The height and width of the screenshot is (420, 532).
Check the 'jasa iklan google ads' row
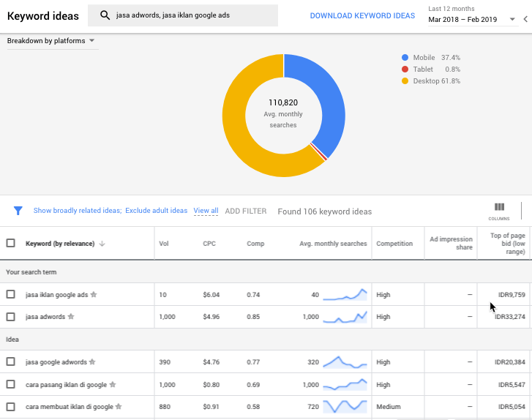pos(10,294)
